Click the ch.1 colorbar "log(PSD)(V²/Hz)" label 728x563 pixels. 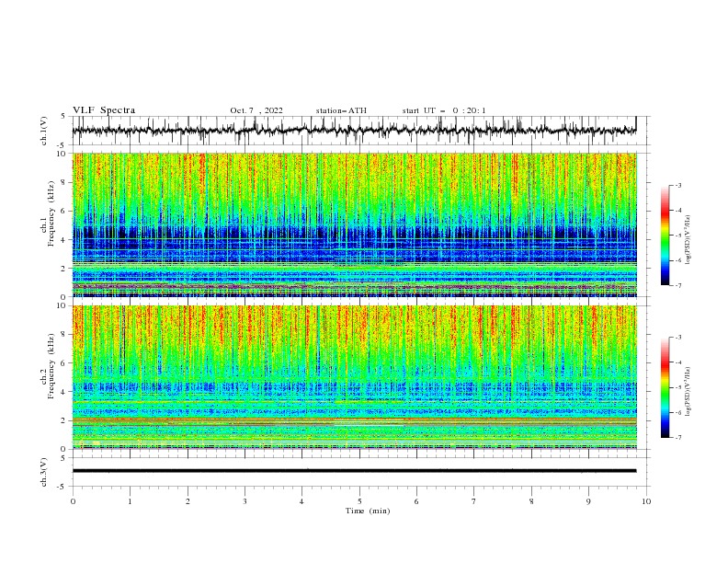688,240
